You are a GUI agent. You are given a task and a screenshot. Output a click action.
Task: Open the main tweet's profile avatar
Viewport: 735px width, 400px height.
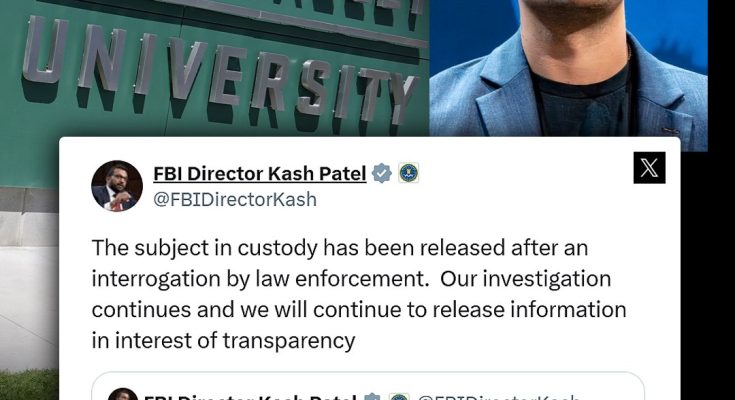(117, 185)
